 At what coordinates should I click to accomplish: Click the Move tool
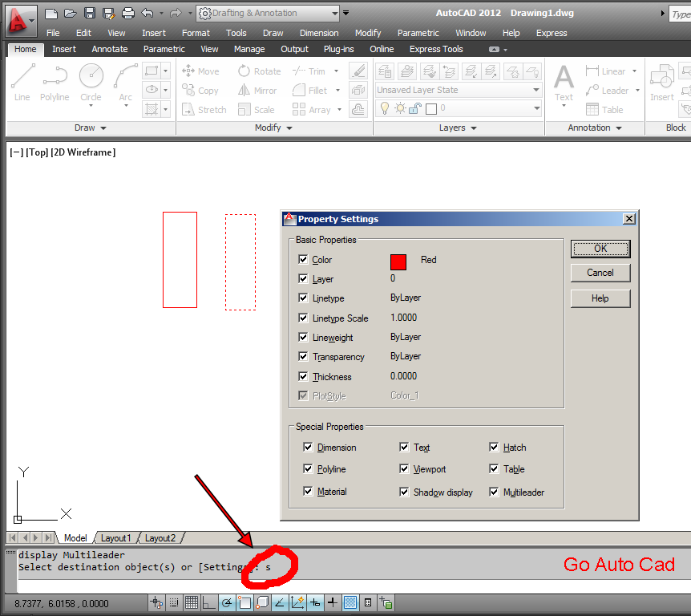pyautogui.click(x=200, y=71)
